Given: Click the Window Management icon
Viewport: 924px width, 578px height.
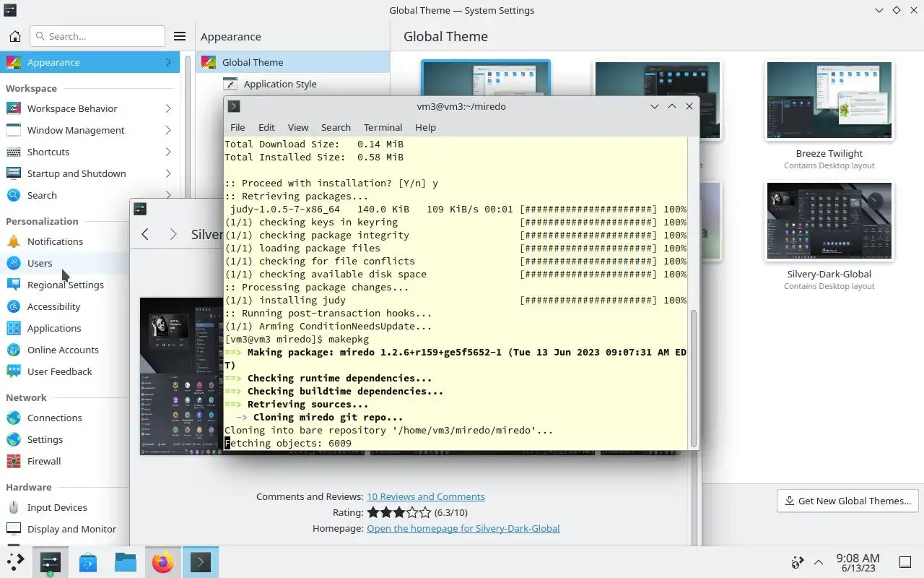Looking at the screenshot, I should [x=14, y=130].
